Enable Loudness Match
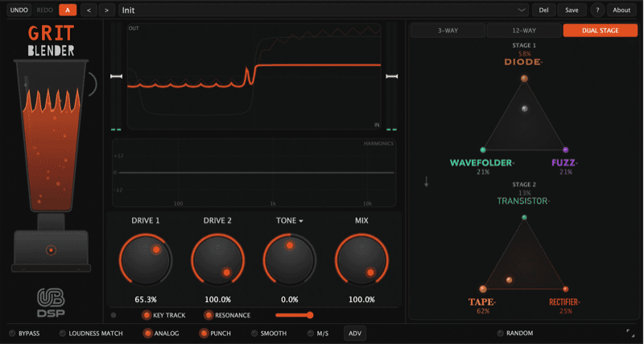This screenshot has width=644, height=344. click(91, 334)
